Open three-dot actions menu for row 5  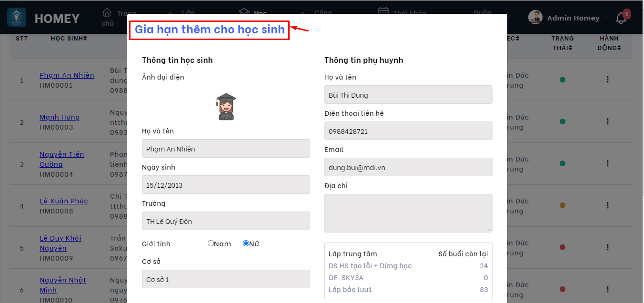tap(608, 248)
